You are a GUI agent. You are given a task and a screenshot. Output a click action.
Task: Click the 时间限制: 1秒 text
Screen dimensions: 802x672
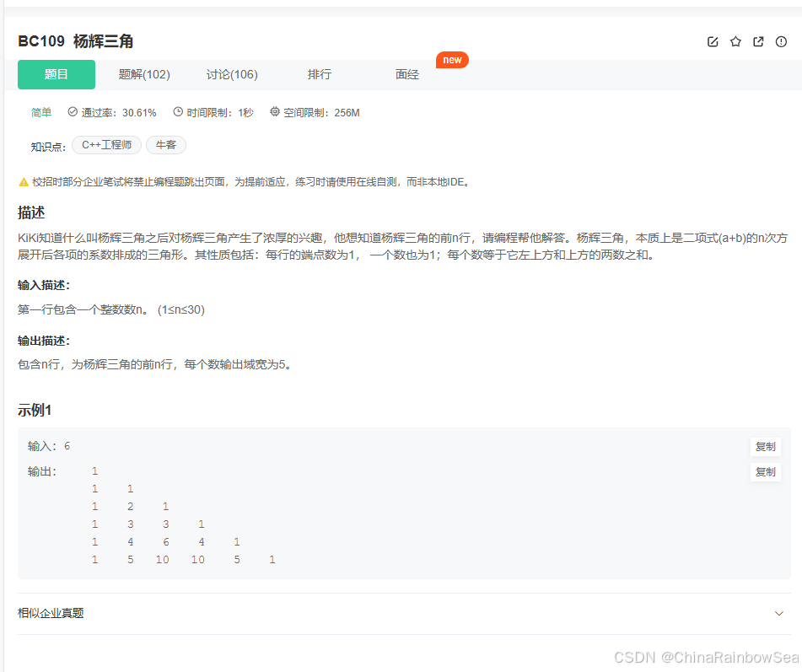[220, 112]
